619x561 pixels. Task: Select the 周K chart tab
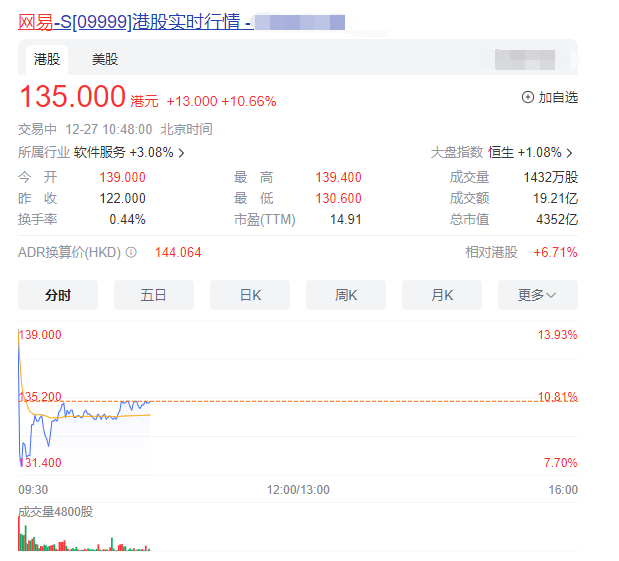tap(346, 295)
